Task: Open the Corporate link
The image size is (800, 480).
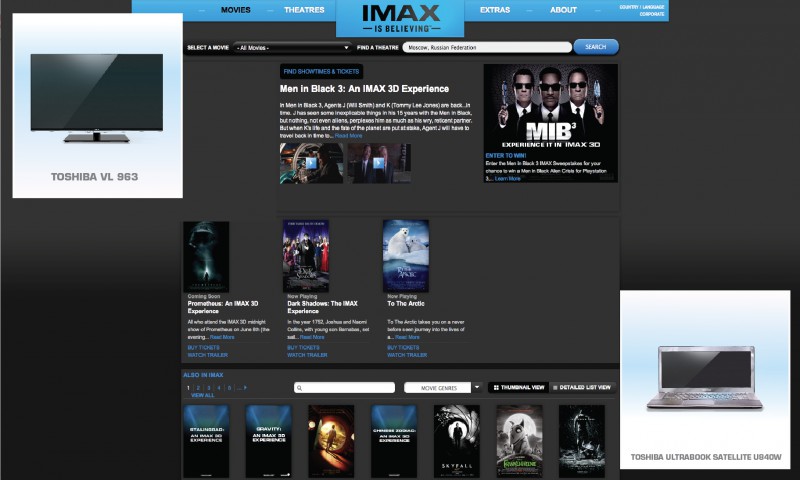Action: pos(652,14)
